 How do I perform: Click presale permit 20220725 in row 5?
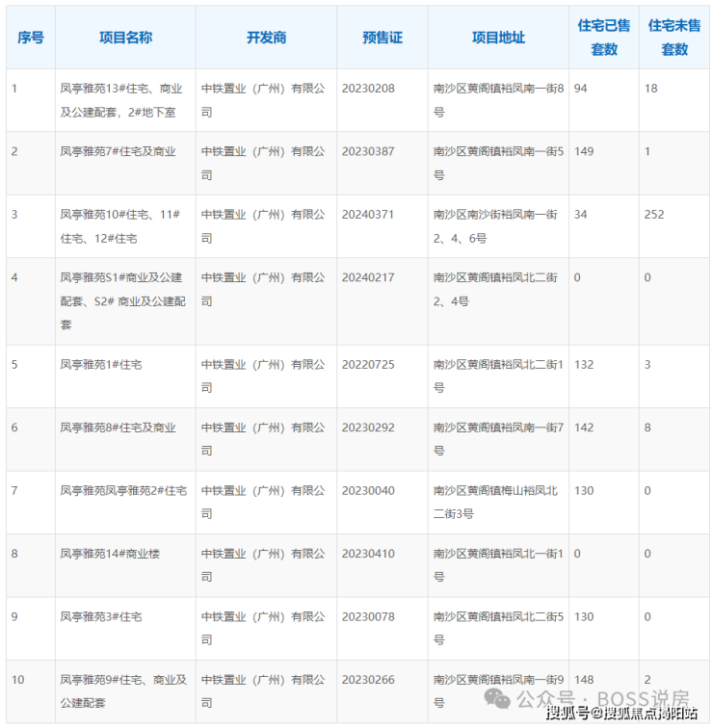point(368,364)
